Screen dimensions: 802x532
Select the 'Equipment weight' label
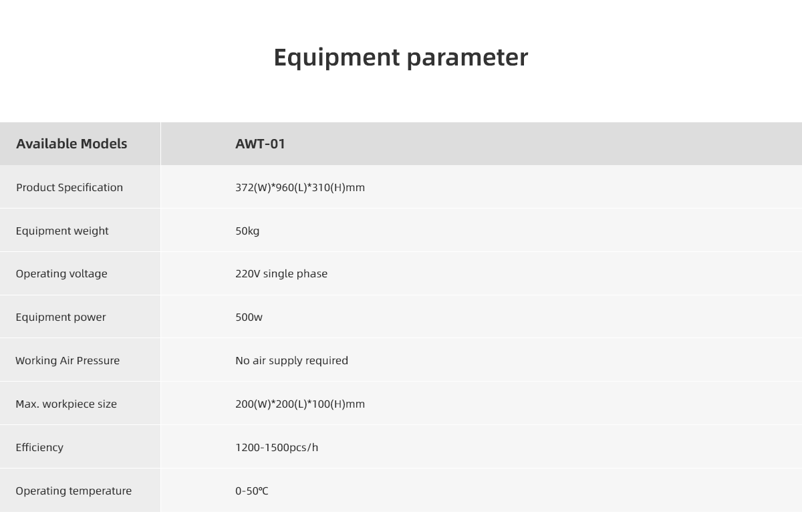pyautogui.click(x=62, y=231)
